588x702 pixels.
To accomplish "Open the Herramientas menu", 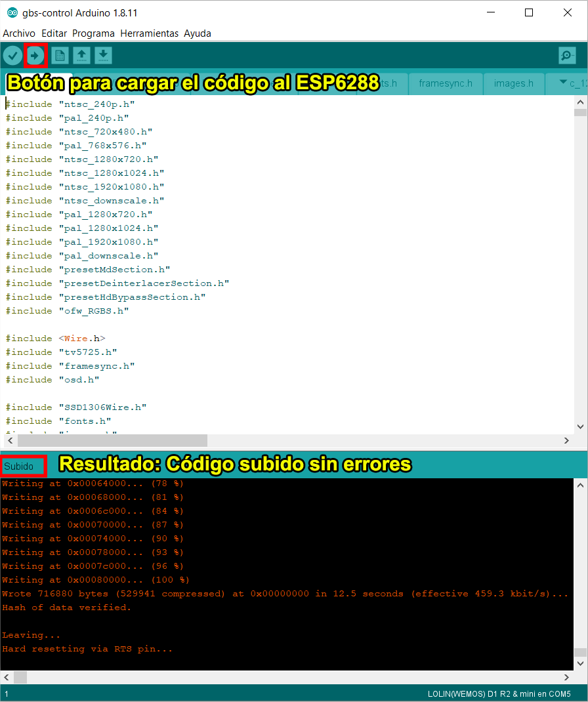I will (x=150, y=33).
